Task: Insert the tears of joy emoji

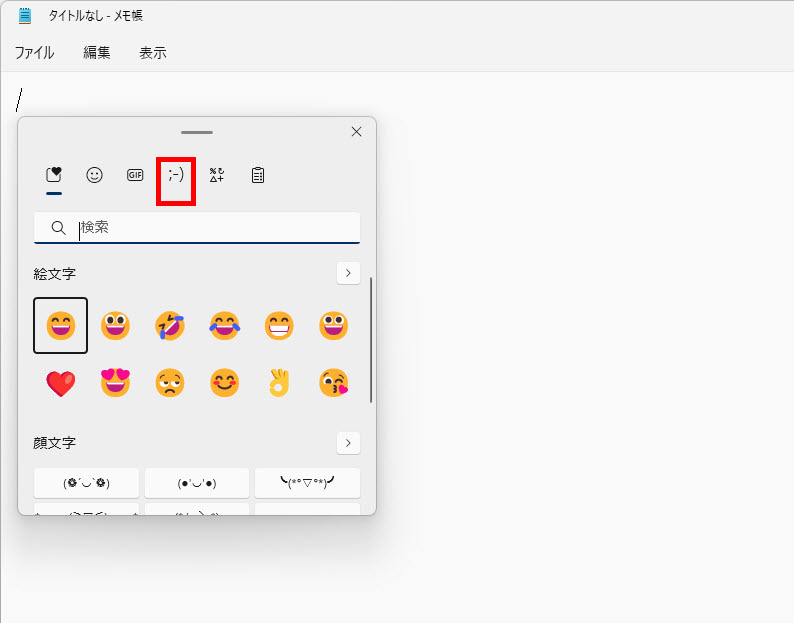Action: pos(225,326)
